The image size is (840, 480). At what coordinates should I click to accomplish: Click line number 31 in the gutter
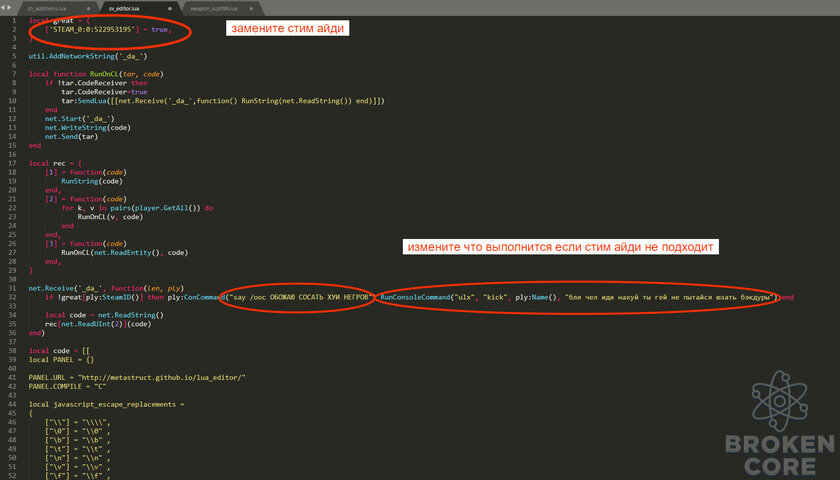[x=12, y=288]
